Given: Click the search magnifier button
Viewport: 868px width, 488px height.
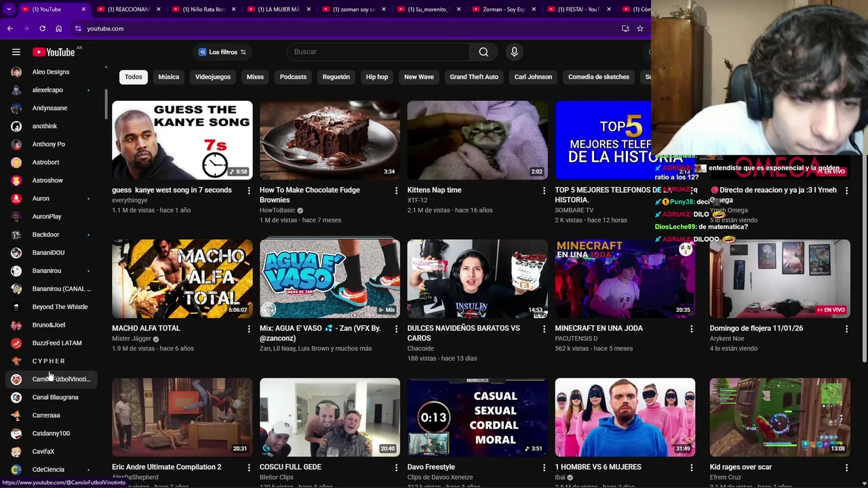Looking at the screenshot, I should point(484,52).
